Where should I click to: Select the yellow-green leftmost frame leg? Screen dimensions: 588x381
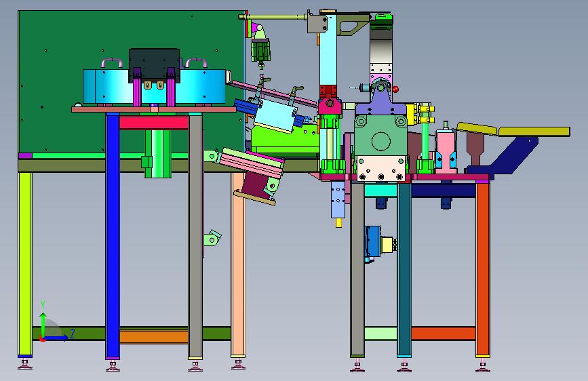(25, 264)
